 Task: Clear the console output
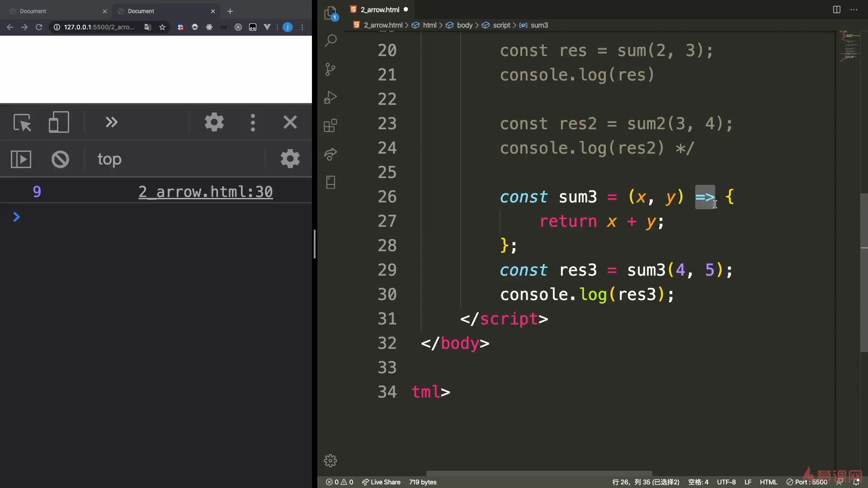60,159
